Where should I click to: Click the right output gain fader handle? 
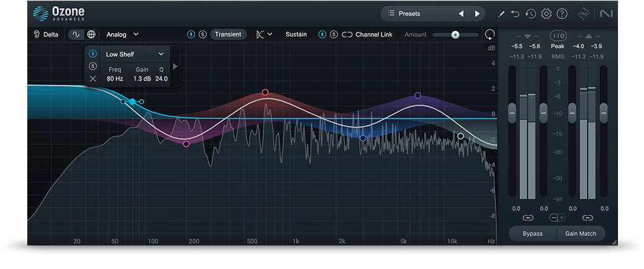click(603, 113)
